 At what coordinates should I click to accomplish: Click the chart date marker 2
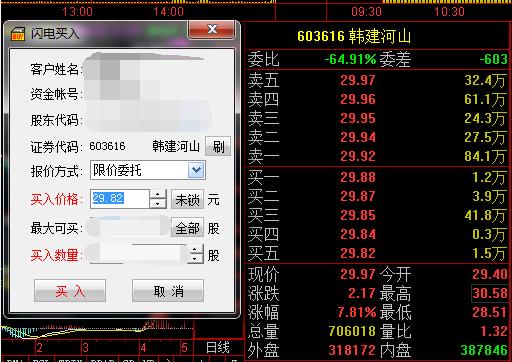pyautogui.click(x=39, y=348)
